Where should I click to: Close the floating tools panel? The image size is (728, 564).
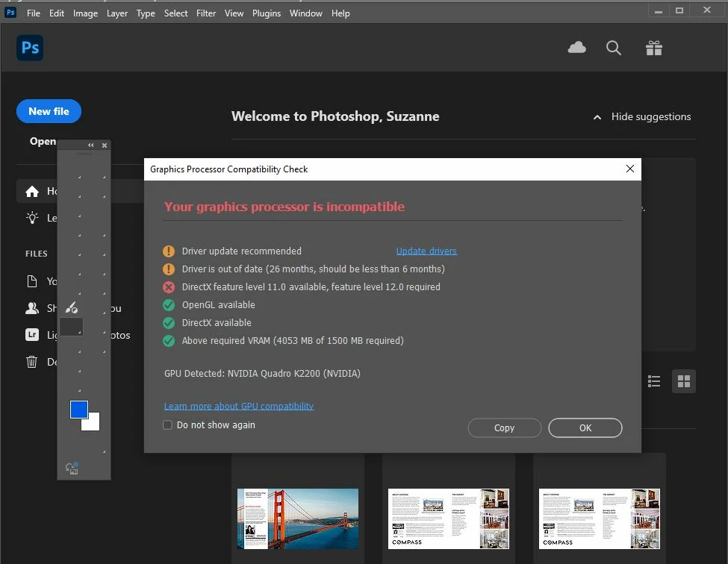pyautogui.click(x=105, y=145)
